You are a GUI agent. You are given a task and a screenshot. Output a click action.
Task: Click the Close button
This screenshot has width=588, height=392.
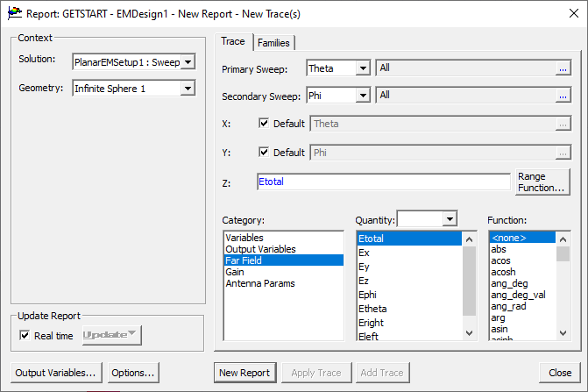tap(560, 373)
